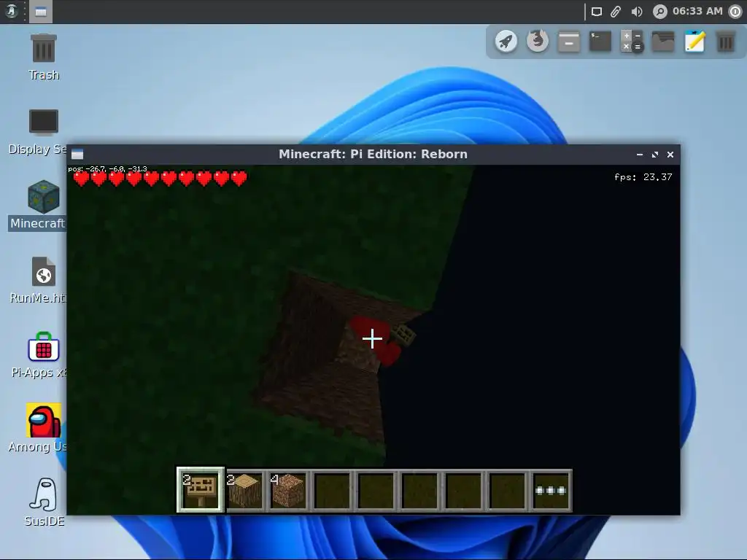Click the rocket launcher icon in dock
Image resolution: width=747 pixels, height=560 pixels.
(x=506, y=41)
